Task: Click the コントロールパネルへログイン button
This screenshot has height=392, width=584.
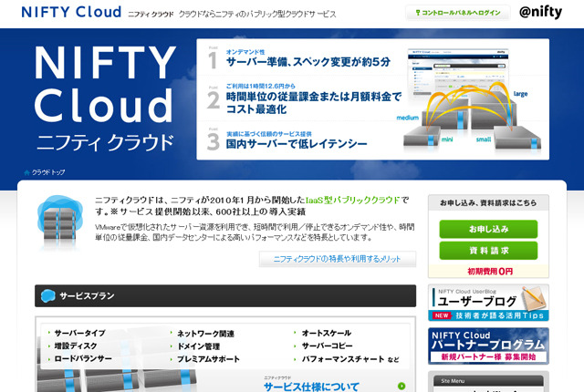Action: point(458,13)
